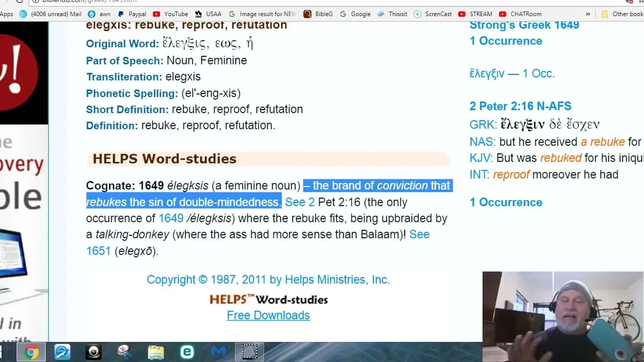Open the KJV translation link

[x=481, y=158]
